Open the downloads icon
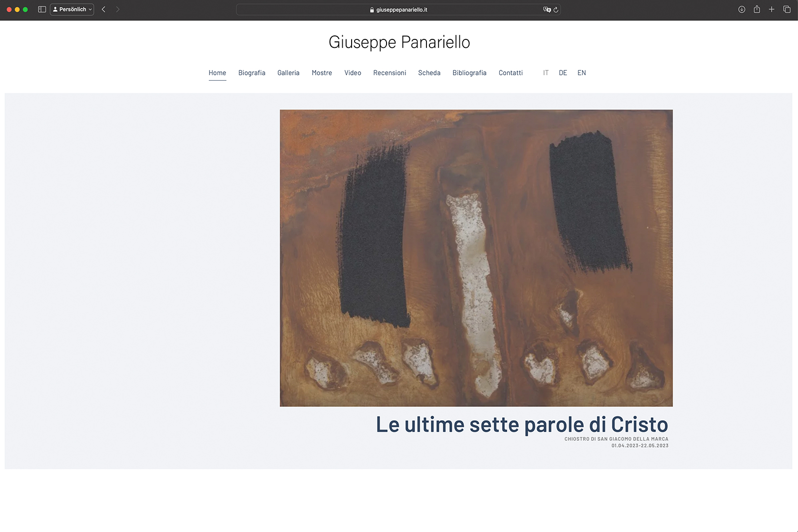Screen dimensions: 798x532 tap(742, 9)
